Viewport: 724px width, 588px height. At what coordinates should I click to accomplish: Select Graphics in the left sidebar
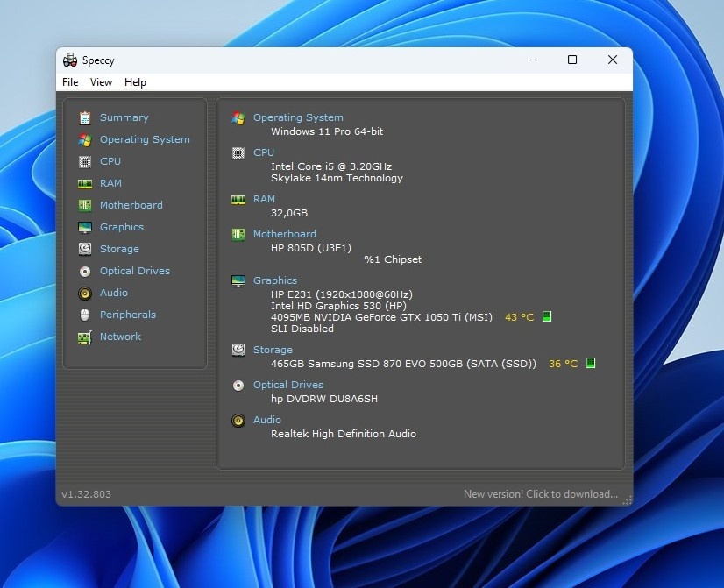coord(121,227)
